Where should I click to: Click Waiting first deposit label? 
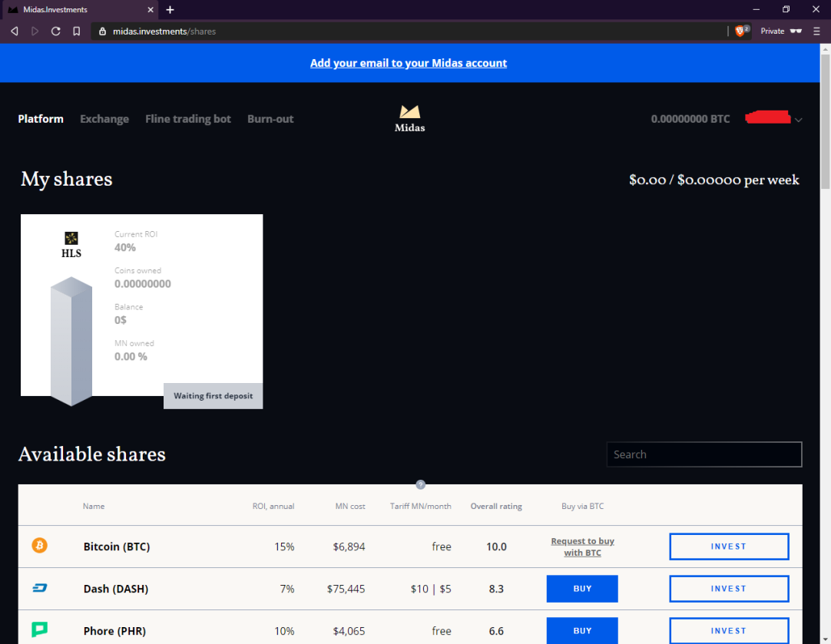click(213, 395)
